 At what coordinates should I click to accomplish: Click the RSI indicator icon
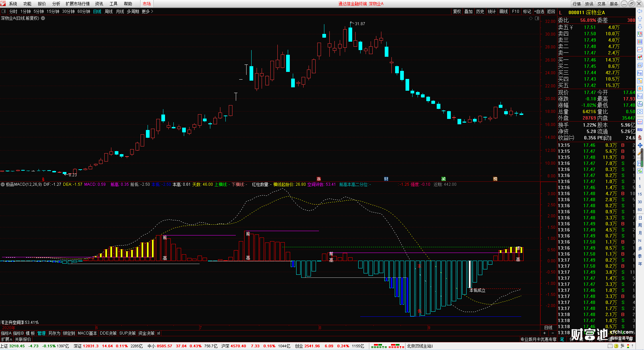tap(640, 130)
